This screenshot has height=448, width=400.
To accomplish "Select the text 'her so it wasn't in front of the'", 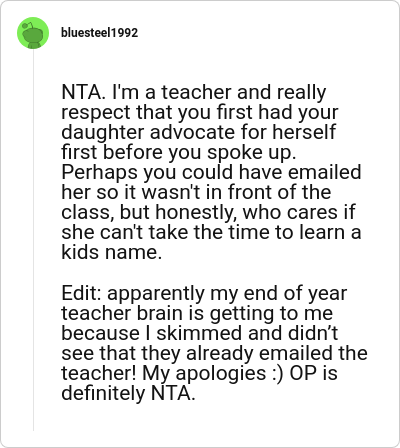I will pyautogui.click(x=196, y=192).
